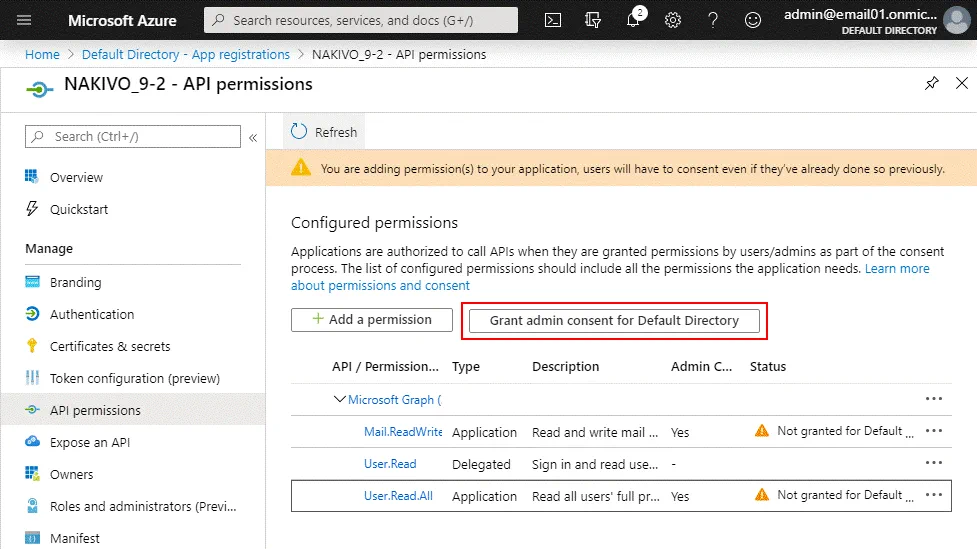The image size is (977, 549).
Task: Open more options for User.Read.All row
Action: tap(934, 495)
